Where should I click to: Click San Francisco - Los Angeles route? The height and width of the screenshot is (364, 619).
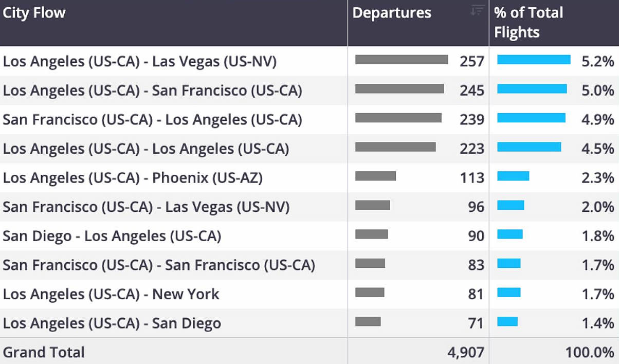pos(152,120)
